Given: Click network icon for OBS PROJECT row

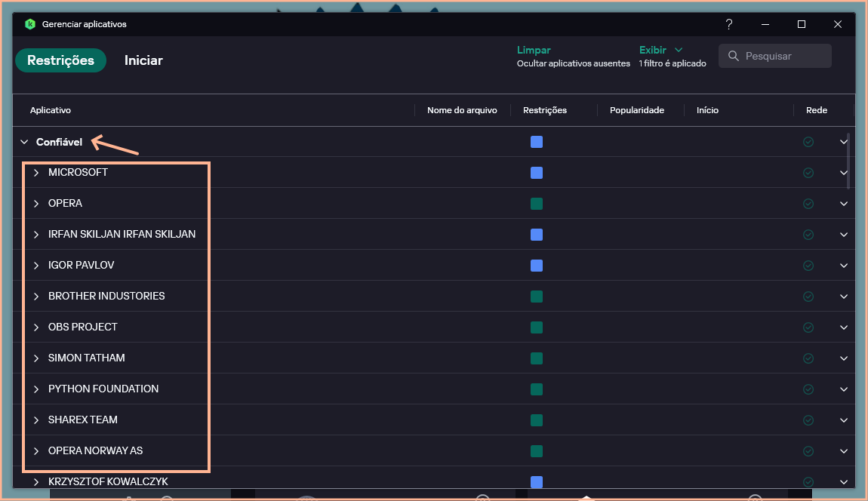Looking at the screenshot, I should (x=808, y=327).
